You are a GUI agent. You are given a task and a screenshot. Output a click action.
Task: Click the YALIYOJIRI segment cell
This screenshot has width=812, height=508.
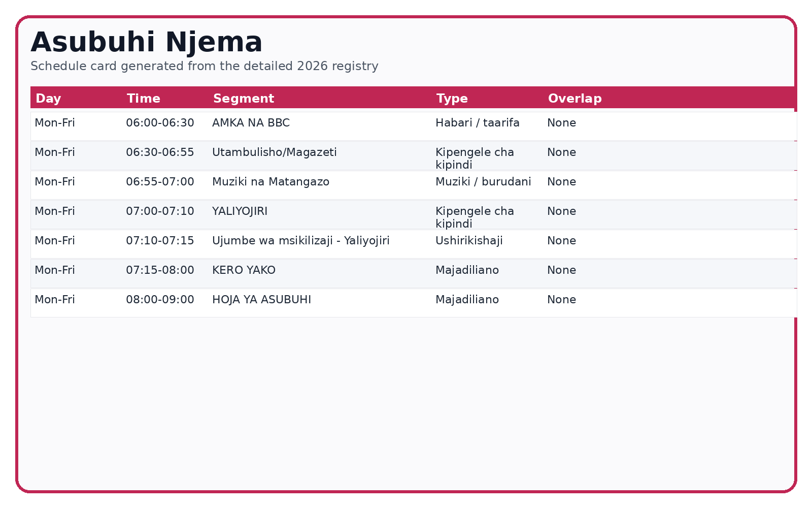240,211
